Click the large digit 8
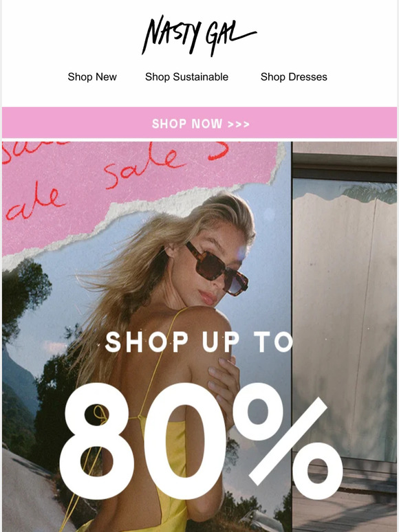 click(x=96, y=441)
